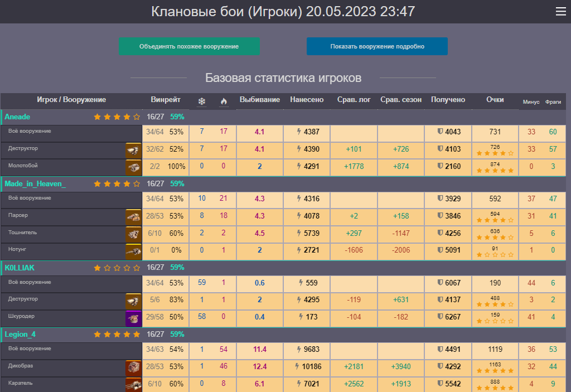Open the Legion_4 player name link
The width and height of the screenshot is (571, 392).
pyautogui.click(x=21, y=335)
